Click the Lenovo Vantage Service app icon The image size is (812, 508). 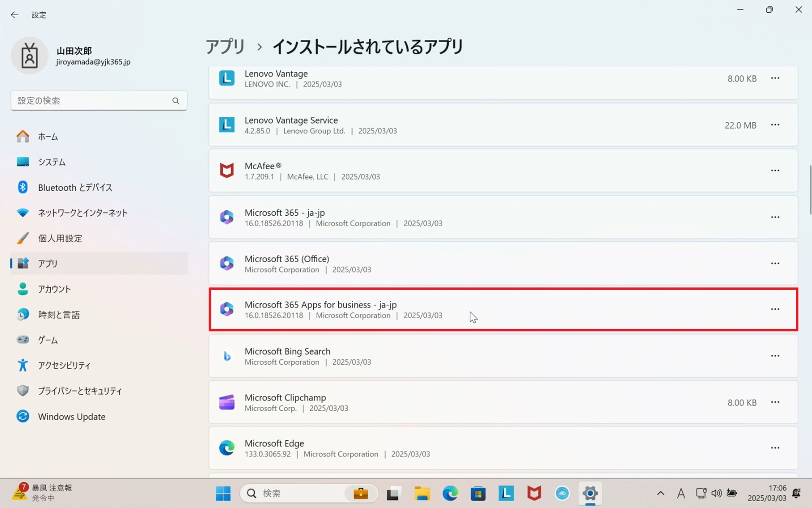227,125
